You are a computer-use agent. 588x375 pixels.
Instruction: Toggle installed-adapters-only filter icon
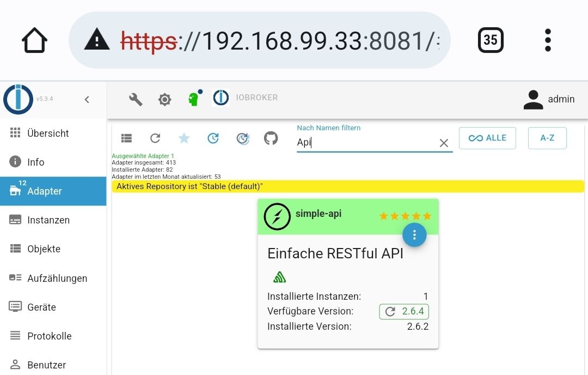pyautogui.click(x=213, y=138)
